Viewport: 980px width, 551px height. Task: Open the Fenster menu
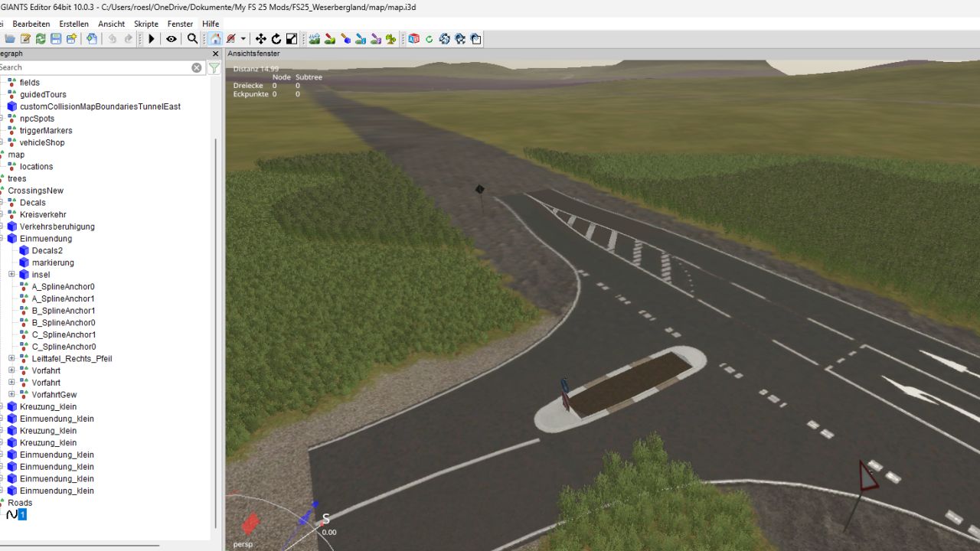click(x=181, y=24)
